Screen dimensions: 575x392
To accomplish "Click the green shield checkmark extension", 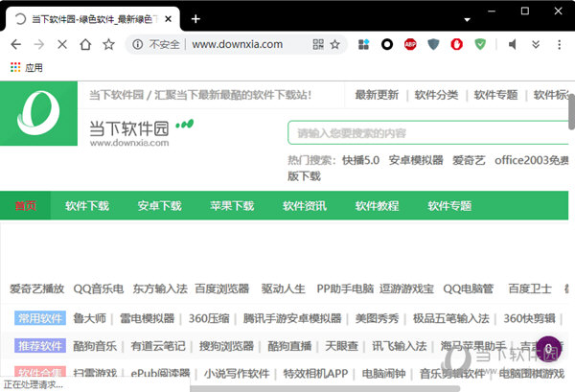I will coord(480,45).
